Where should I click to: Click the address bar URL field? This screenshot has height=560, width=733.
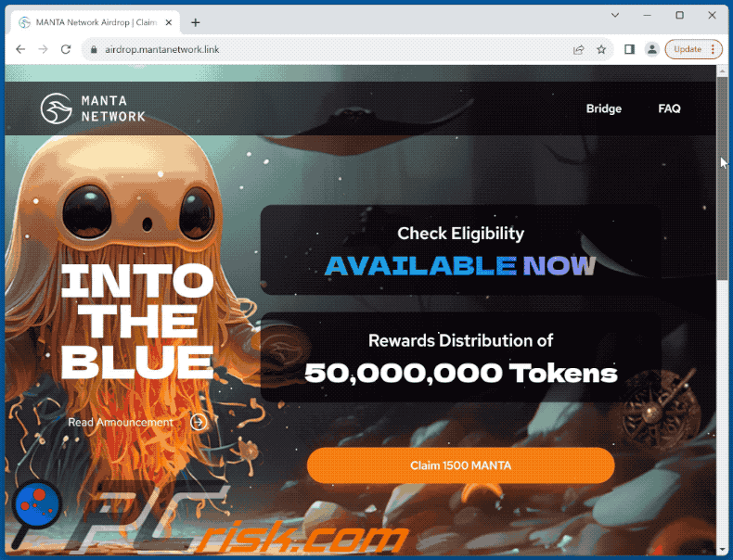point(328,49)
